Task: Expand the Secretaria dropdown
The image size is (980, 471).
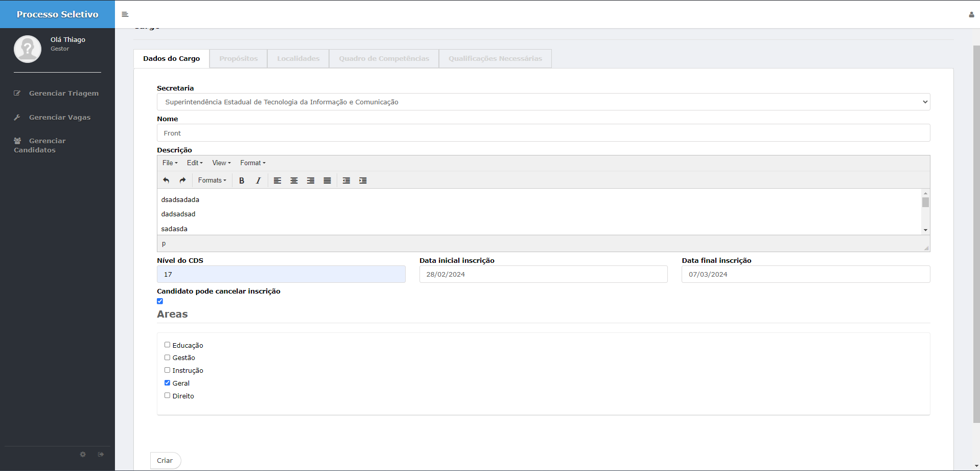Action: (x=543, y=102)
